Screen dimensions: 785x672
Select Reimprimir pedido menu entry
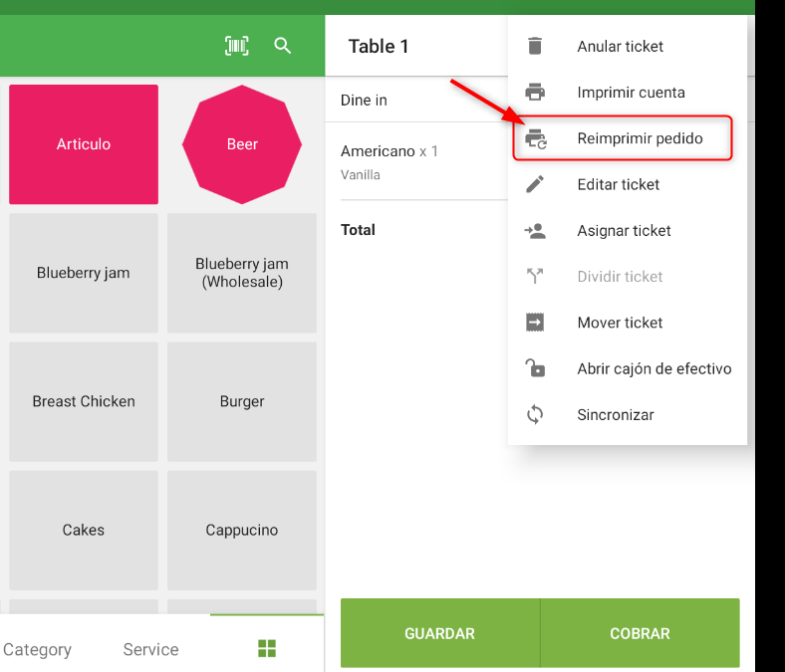(623, 138)
